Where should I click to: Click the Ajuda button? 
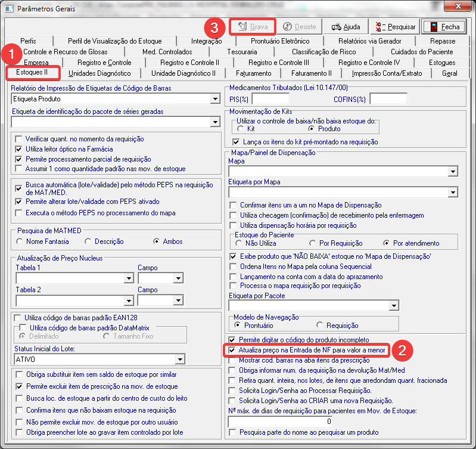[x=346, y=27]
